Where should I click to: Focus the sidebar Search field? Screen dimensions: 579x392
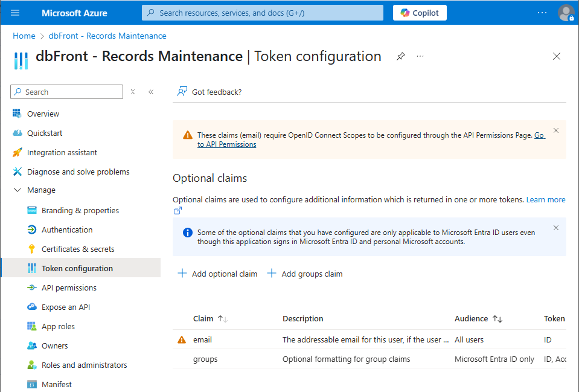coord(67,92)
